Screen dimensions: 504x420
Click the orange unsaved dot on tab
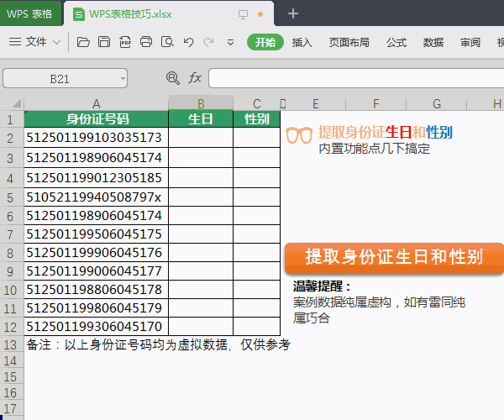pyautogui.click(x=260, y=14)
